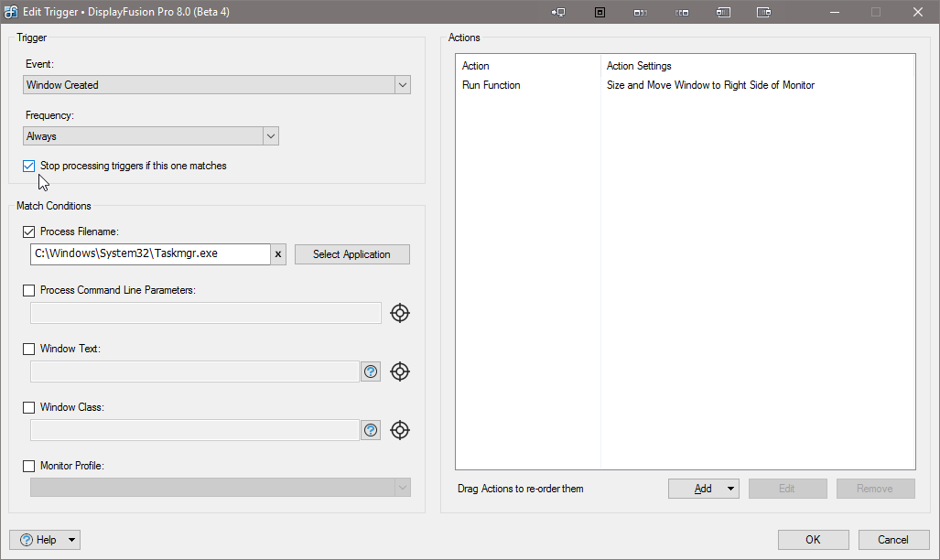The height and width of the screenshot is (560, 940).
Task: Expand the Frequency dropdown set to Always
Action: 151,136
